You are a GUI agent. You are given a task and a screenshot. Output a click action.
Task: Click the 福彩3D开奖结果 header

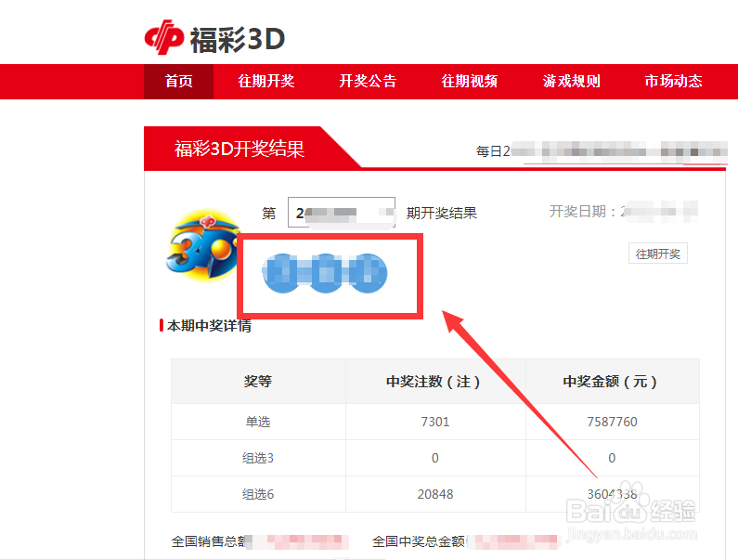tap(240, 149)
